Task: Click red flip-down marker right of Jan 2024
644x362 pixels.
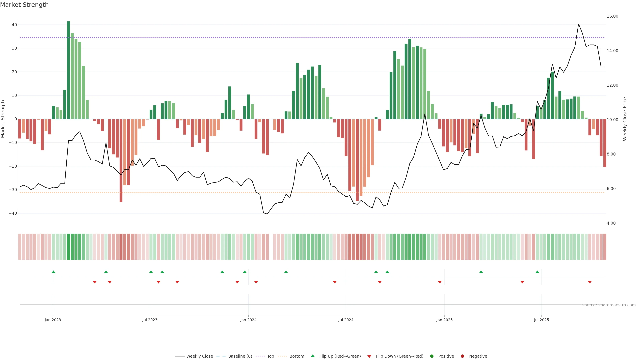Action: tap(256, 282)
